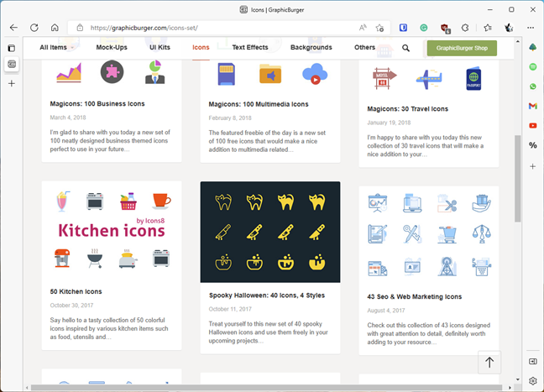Open the WhatsApp sidebar icon
This screenshot has height=392, width=544.
(x=533, y=86)
